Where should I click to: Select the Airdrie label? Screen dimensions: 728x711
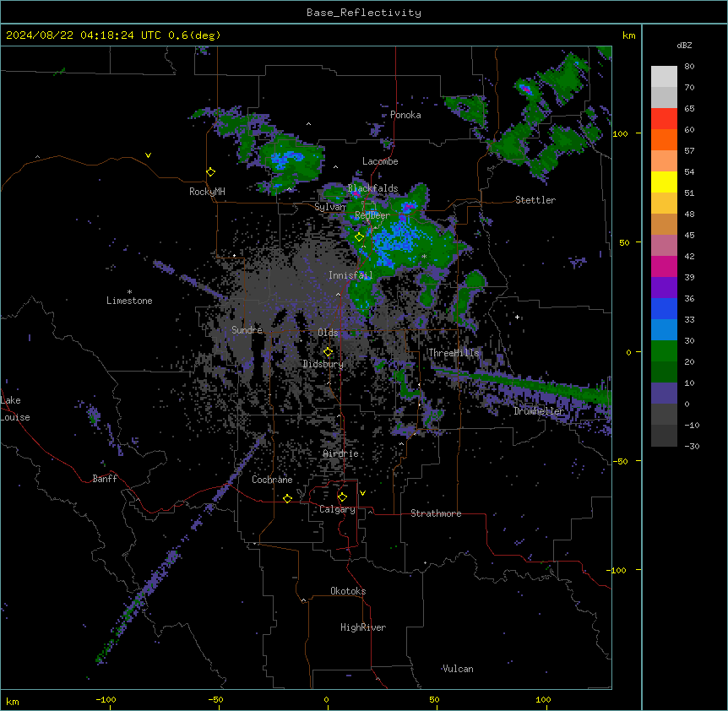coord(341,453)
